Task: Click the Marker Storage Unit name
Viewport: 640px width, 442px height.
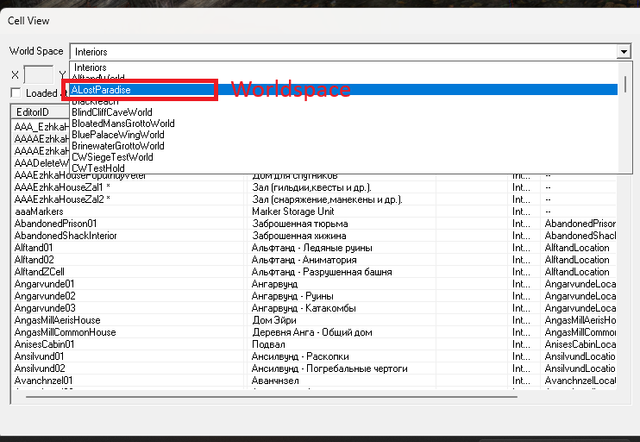Action: click(293, 211)
